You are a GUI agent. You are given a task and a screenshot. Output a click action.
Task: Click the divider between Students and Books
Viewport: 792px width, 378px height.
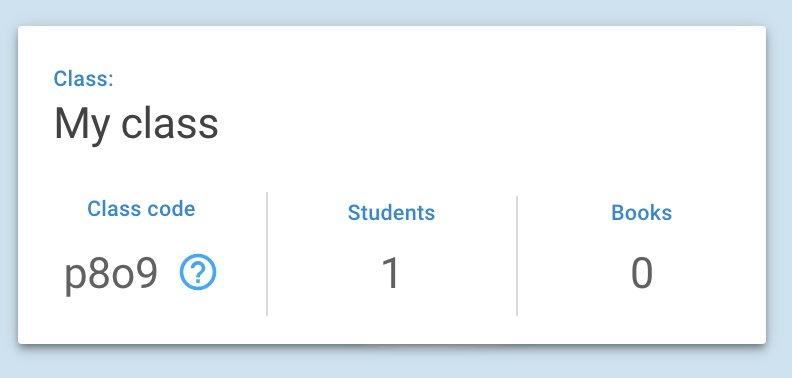point(517,256)
